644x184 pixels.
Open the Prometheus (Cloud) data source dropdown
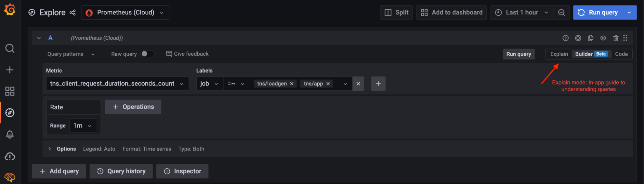125,13
